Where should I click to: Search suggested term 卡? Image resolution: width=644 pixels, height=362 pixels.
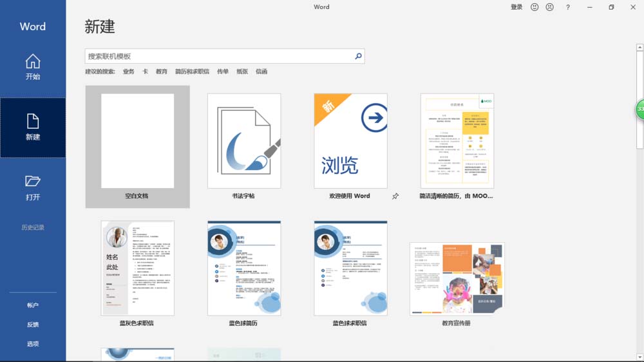[x=145, y=71]
